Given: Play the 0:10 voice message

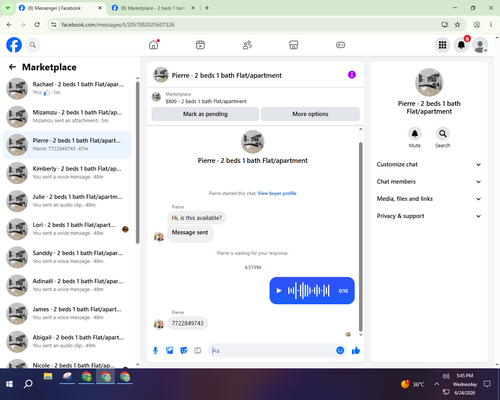Looking at the screenshot, I should pos(279,291).
